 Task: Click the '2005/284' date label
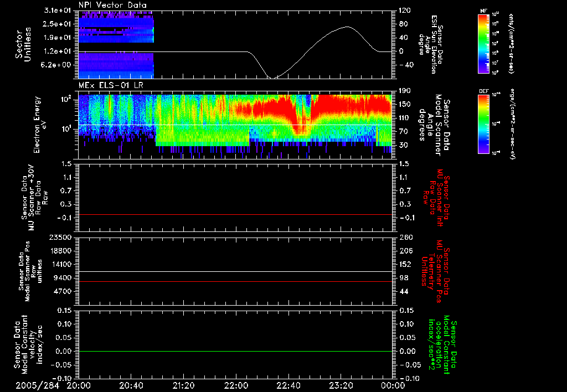37,385
